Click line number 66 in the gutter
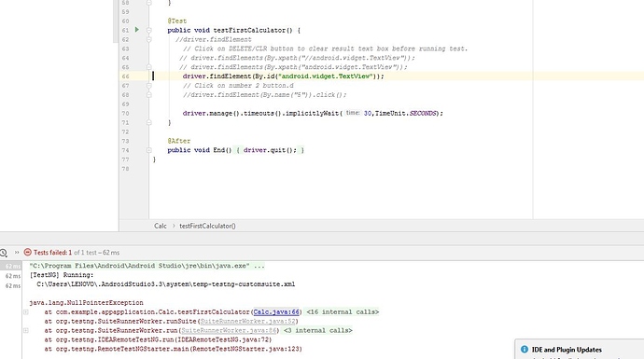The width and height of the screenshot is (644, 359). pyautogui.click(x=125, y=76)
